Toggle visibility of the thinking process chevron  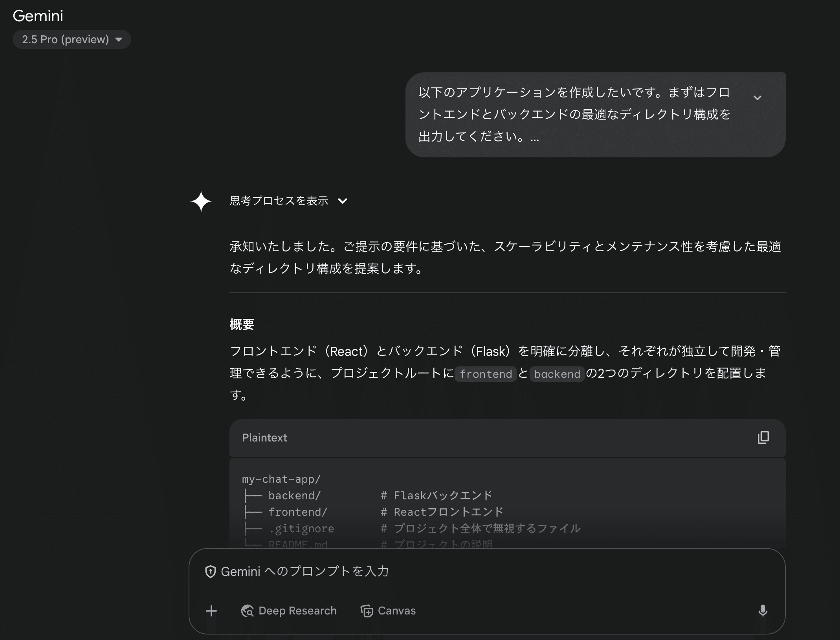[342, 201]
